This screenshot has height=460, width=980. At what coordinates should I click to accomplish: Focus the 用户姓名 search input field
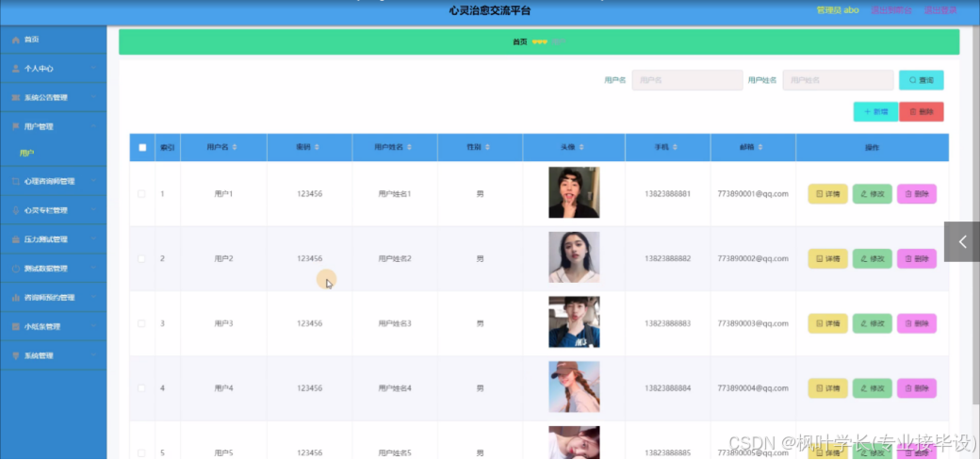point(838,80)
